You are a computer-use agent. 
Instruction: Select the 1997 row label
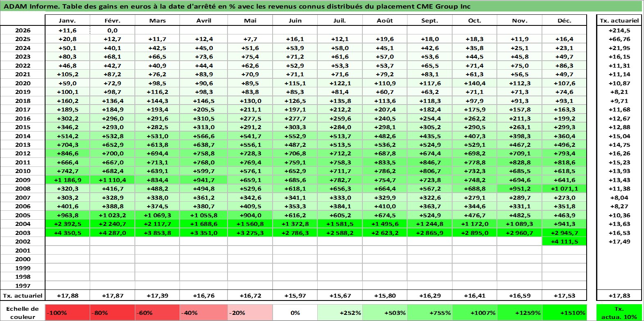(23, 286)
